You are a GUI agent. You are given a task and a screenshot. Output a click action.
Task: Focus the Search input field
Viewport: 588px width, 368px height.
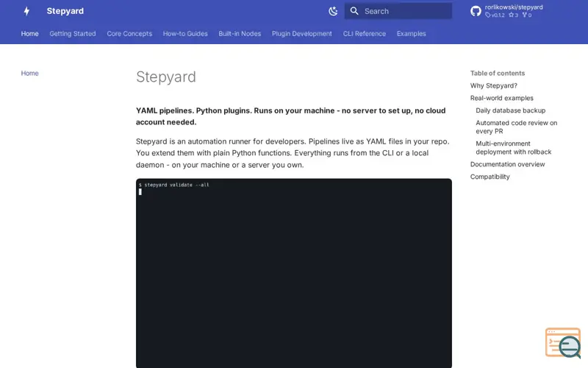(398, 11)
